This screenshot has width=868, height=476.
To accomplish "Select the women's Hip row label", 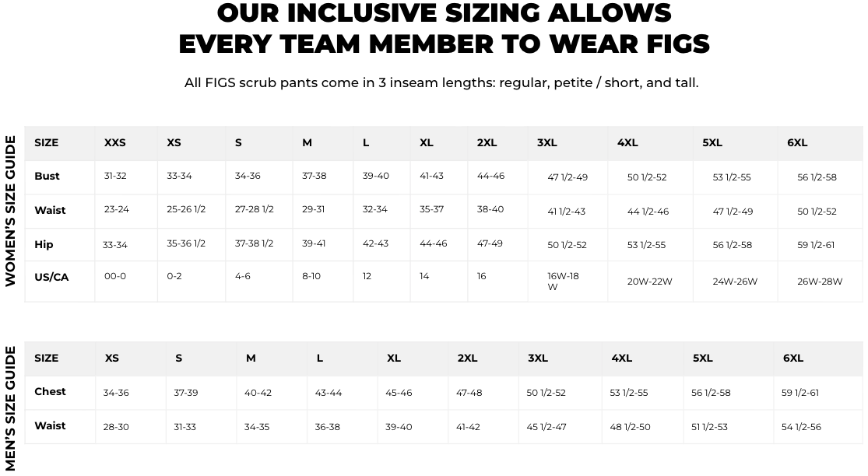I will point(44,245).
